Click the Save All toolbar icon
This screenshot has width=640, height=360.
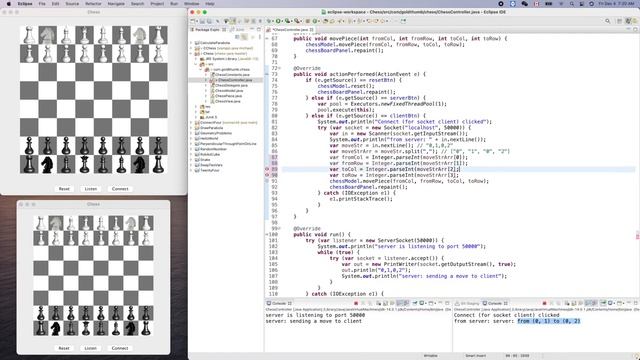pos(209,21)
